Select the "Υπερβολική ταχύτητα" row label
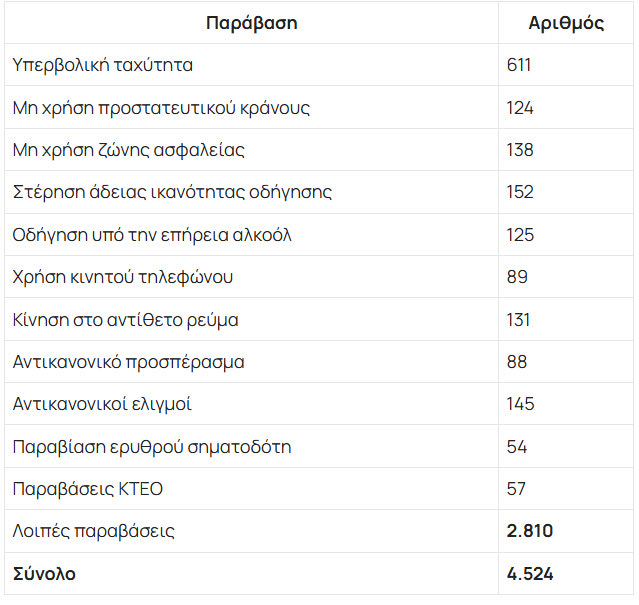Image resolution: width=639 pixels, height=605 pixels. [103, 66]
